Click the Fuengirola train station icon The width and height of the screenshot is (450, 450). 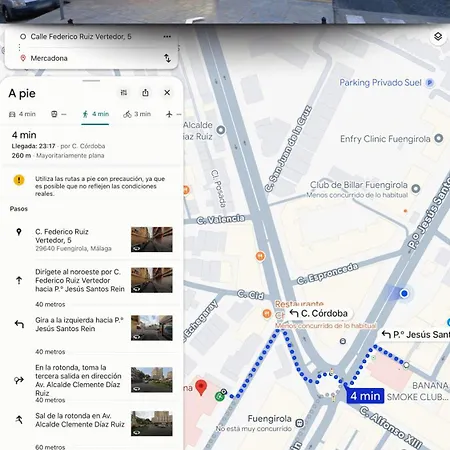300,423
